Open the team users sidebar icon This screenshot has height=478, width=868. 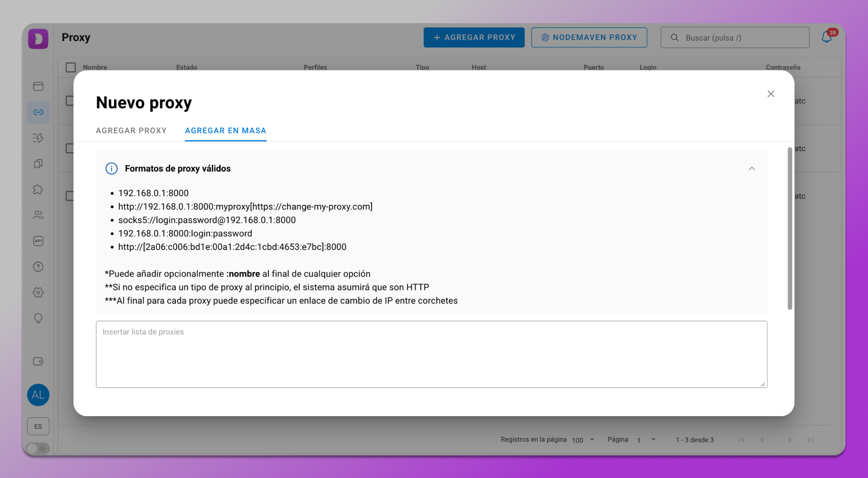[38, 215]
